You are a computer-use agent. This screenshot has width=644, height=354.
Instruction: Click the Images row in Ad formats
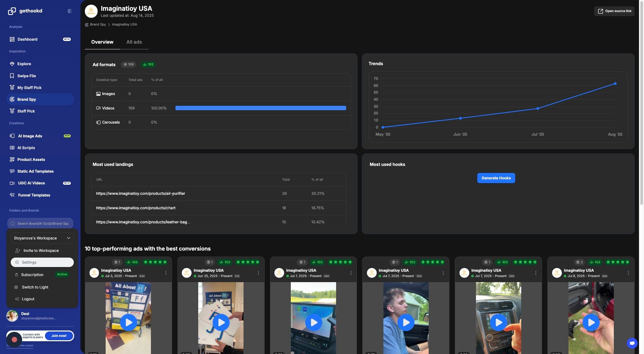(x=221, y=94)
